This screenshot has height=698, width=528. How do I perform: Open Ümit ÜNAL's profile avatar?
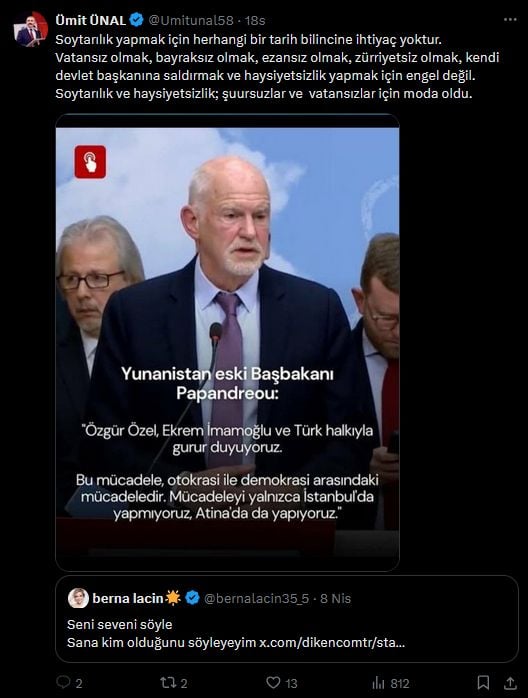[31, 30]
